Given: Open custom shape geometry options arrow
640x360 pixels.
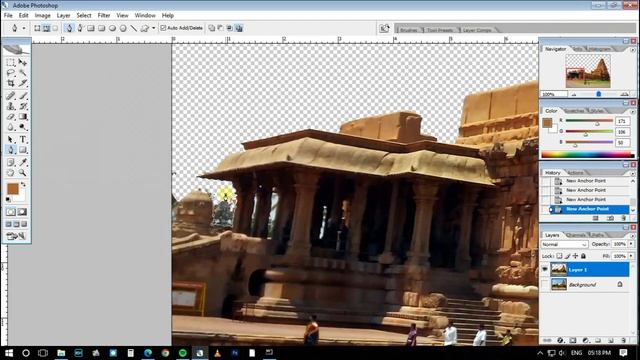Looking at the screenshot, I should (x=153, y=28).
